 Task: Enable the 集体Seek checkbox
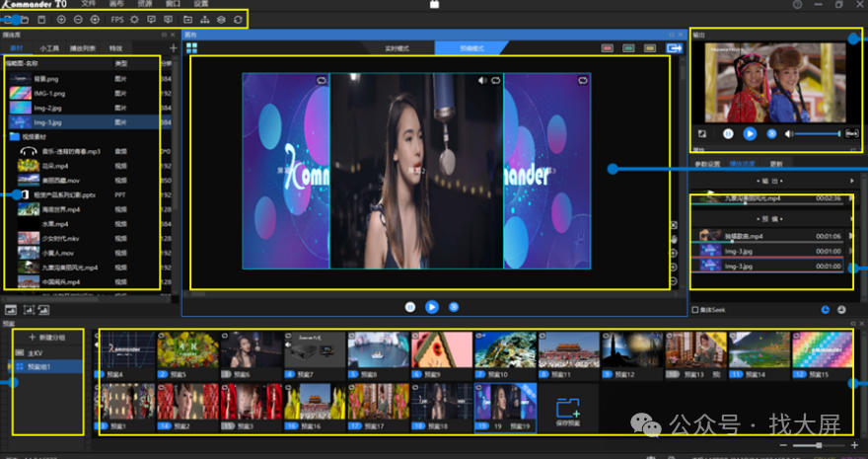point(695,310)
